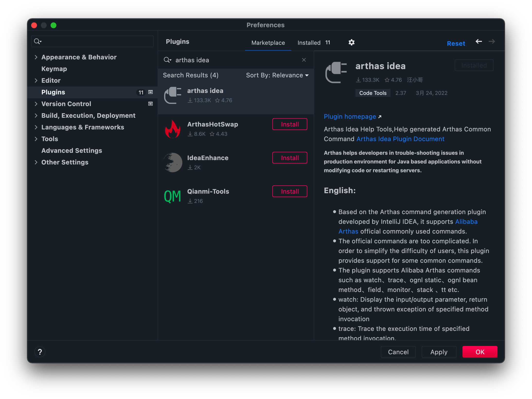
Task: Click the Version Control project-level settings icon
Action: 151,104
